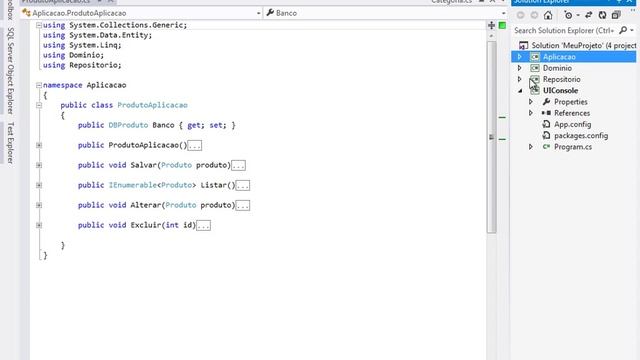Image resolution: width=640 pixels, height=360 pixels.
Task: Expand the Salvar method body
Action: point(39,165)
